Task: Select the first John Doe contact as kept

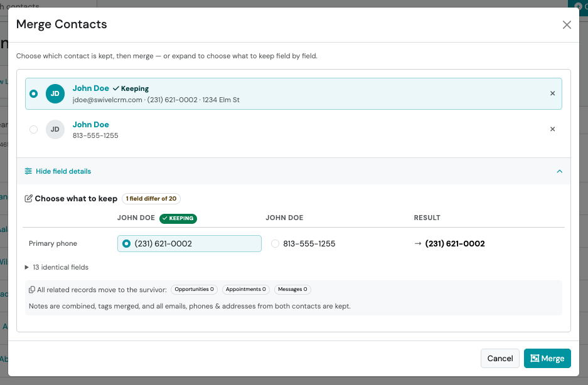Action: [x=34, y=93]
